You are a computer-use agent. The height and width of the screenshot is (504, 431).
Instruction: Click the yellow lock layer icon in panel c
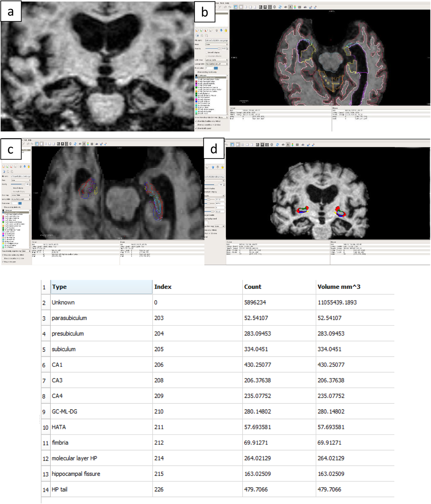29,167
